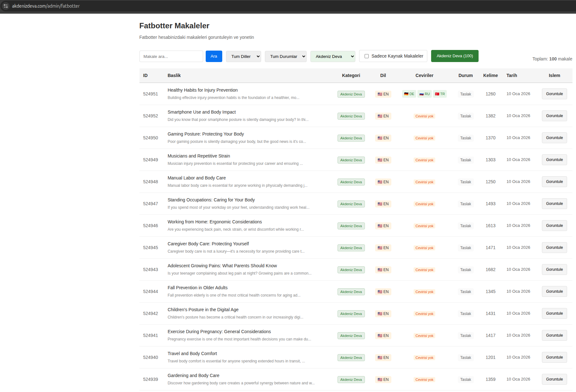Click the Tarih column header
The width and height of the screenshot is (576, 392).
coord(512,75)
